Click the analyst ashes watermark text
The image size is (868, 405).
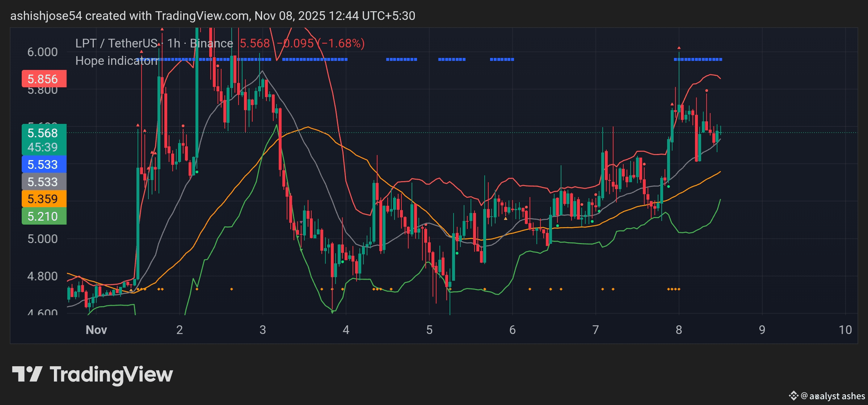837,396
